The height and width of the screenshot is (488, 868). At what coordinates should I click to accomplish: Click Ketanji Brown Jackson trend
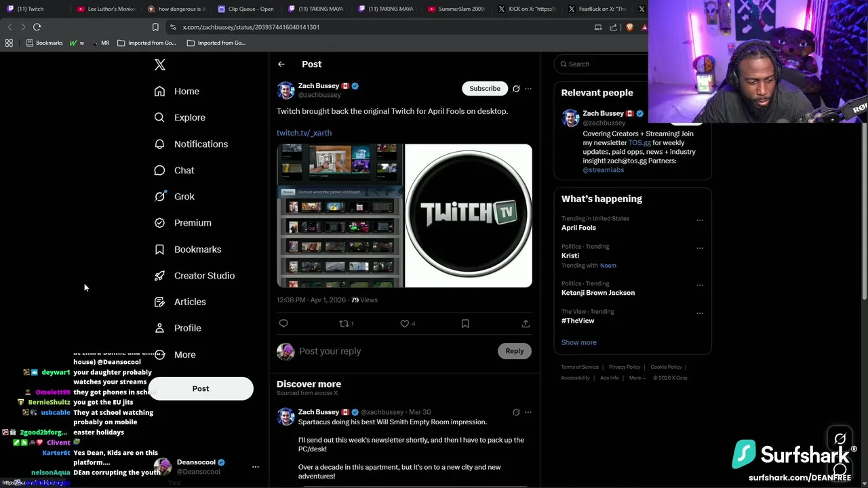pyautogui.click(x=598, y=293)
